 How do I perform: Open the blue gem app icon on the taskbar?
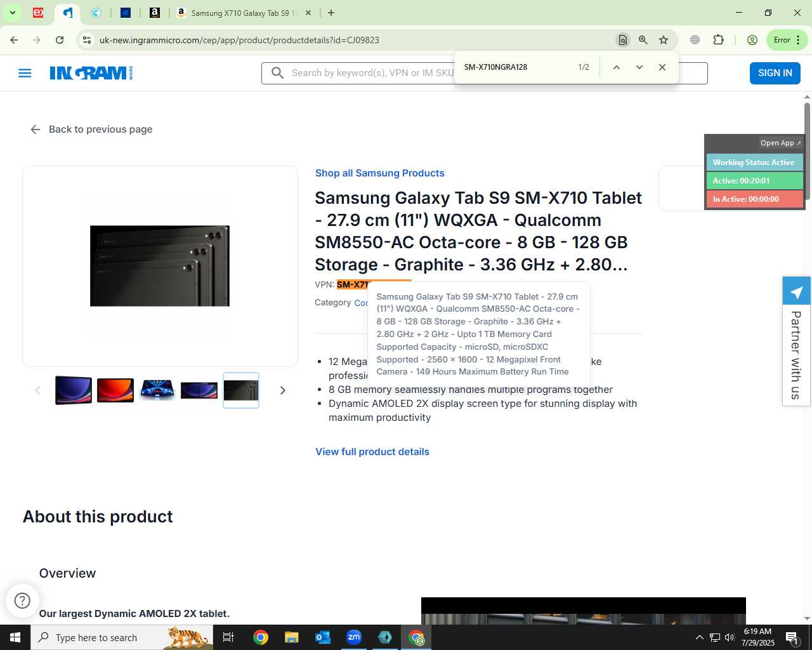click(385, 637)
